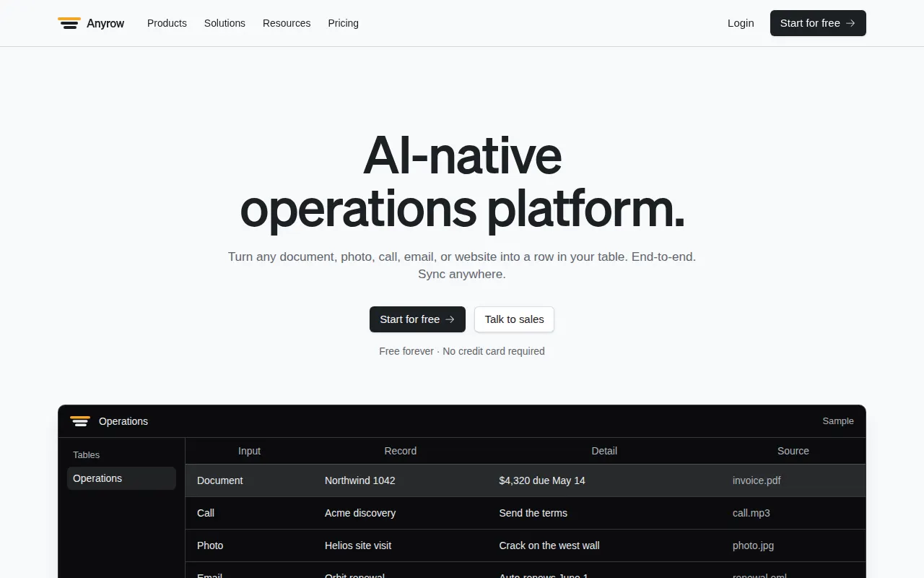Screen dimensions: 924x578
Task: Click the Anyrow logo icon in header
Action: (x=69, y=23)
